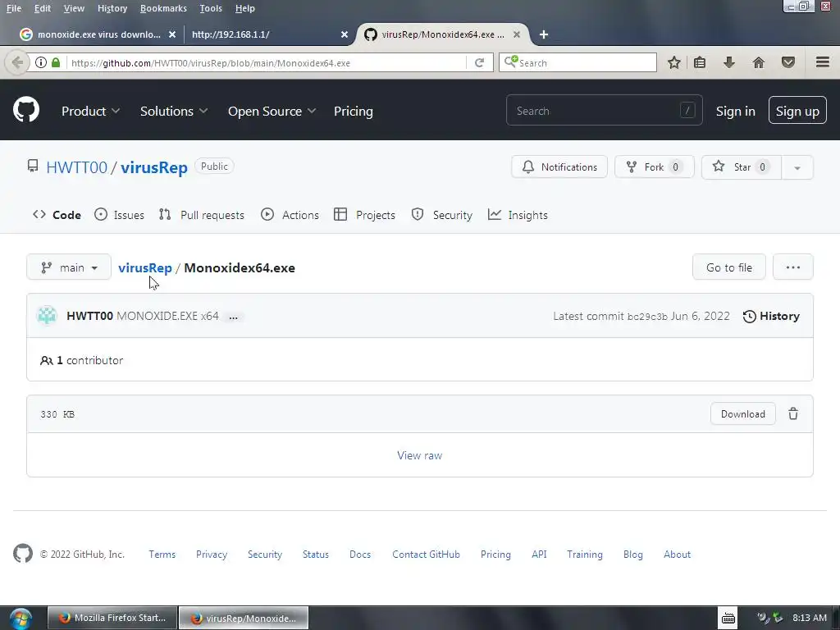
Task: Go to Firefox home icon
Action: pyautogui.click(x=759, y=62)
